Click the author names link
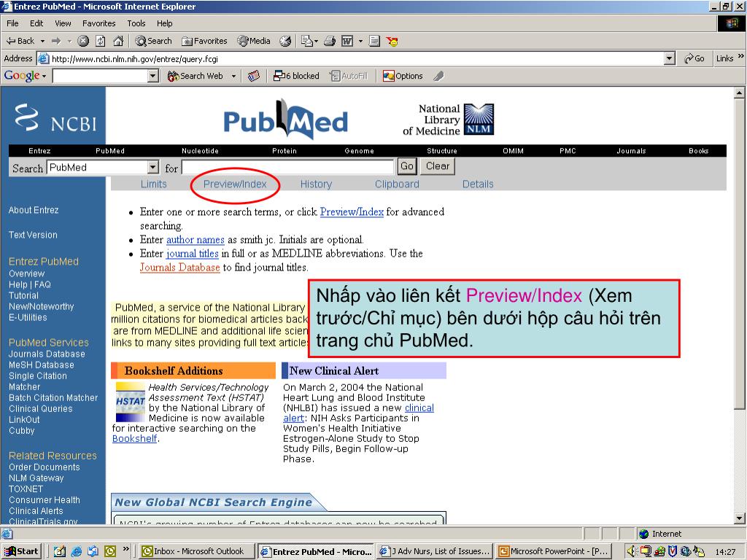This screenshot has width=747, height=560. point(196,239)
